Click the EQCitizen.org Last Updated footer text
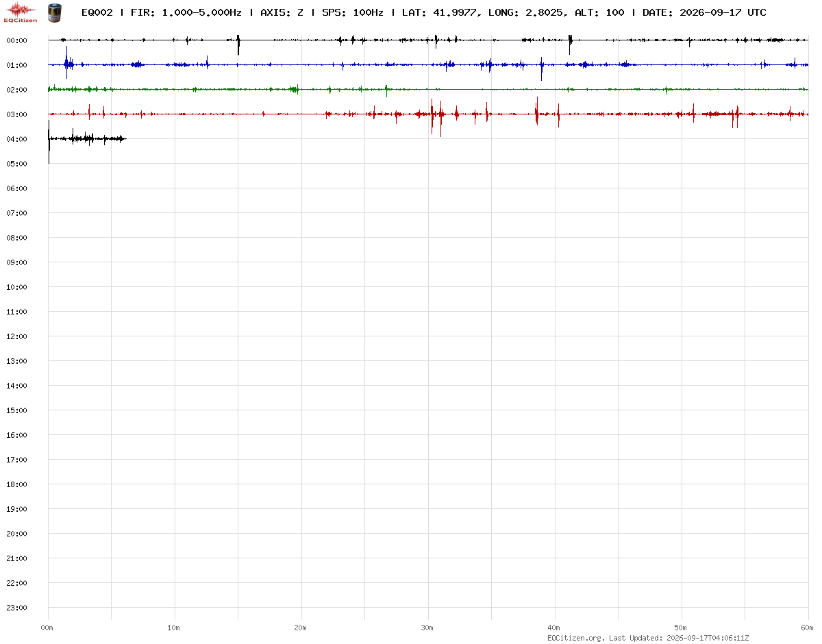The image size is (822, 644). pos(647,638)
